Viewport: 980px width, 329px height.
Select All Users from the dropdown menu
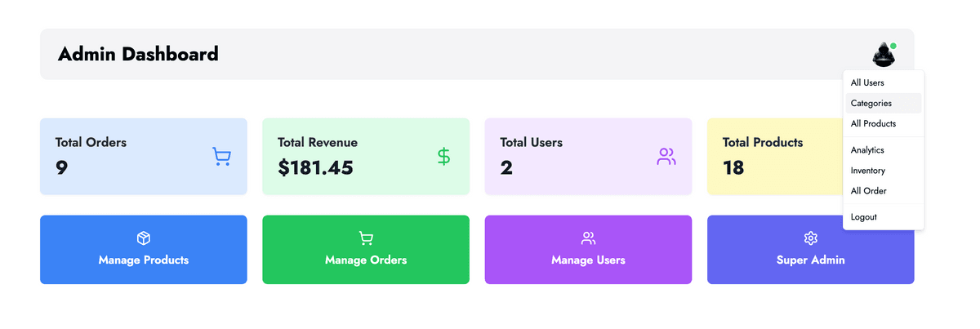point(867,82)
